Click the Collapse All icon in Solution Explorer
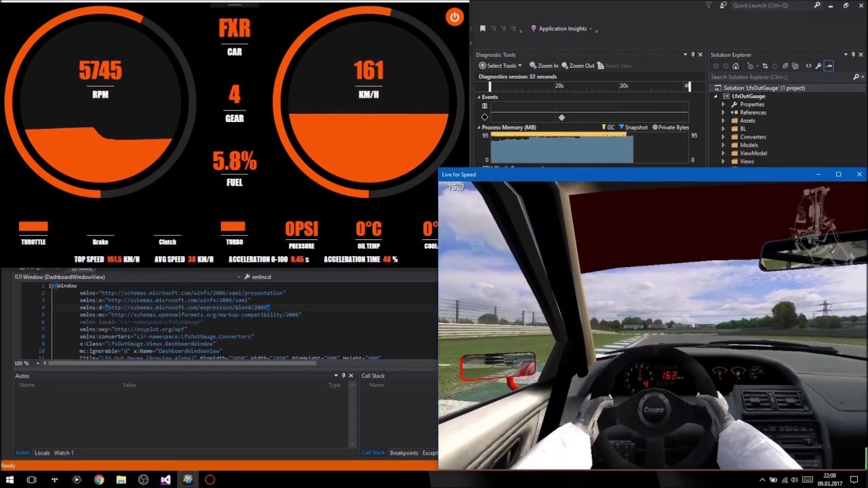The width and height of the screenshot is (868, 488). [x=785, y=66]
